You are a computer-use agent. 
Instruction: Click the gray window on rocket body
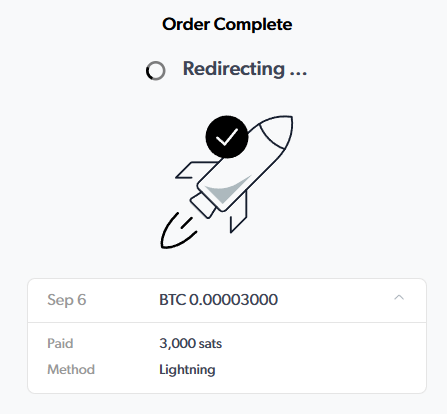(226, 190)
